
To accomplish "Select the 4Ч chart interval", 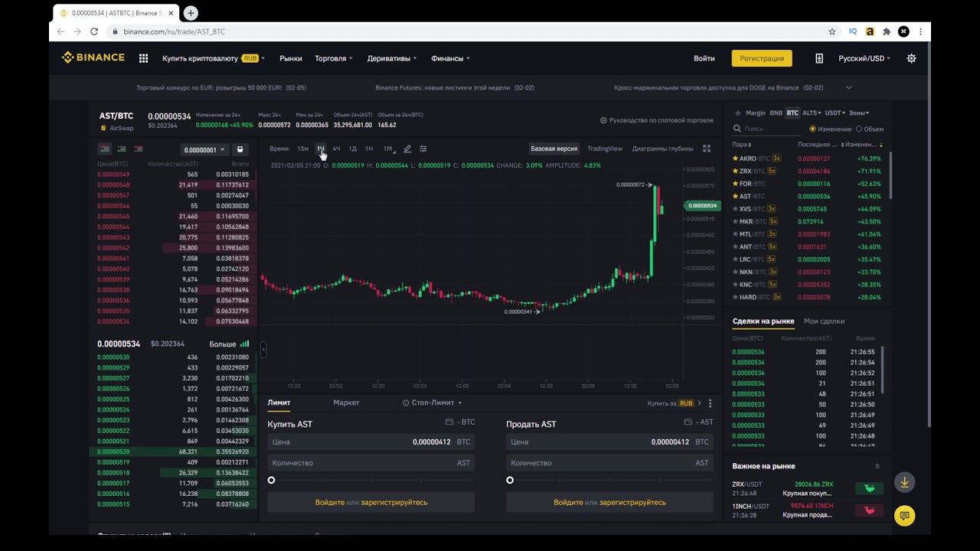I will pyautogui.click(x=336, y=148).
